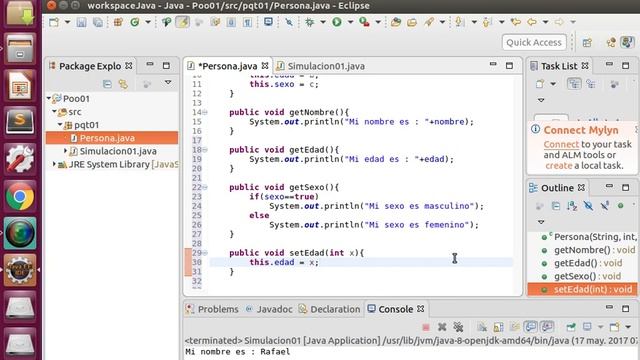Go to Last Edit Location icon
Image resolution: width=640 pixels, height=360 pixels.
tap(516, 22)
